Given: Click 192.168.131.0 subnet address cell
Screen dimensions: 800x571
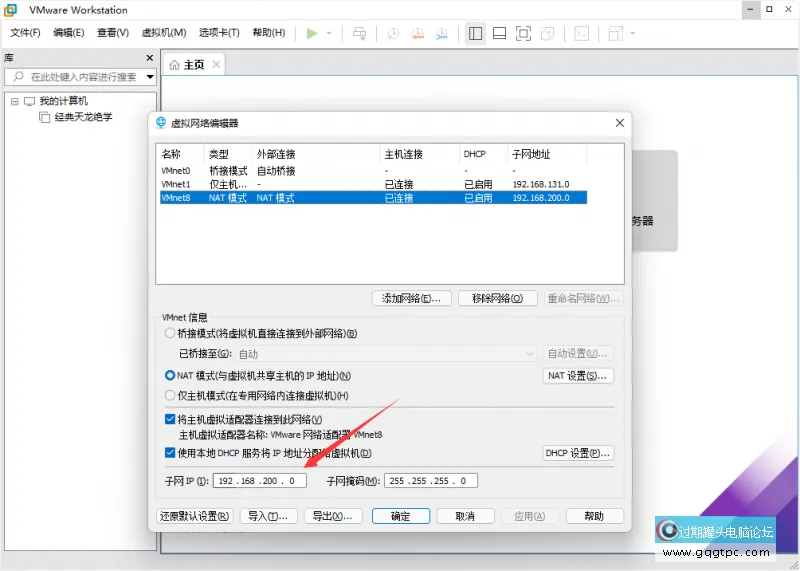Looking at the screenshot, I should 541,184.
